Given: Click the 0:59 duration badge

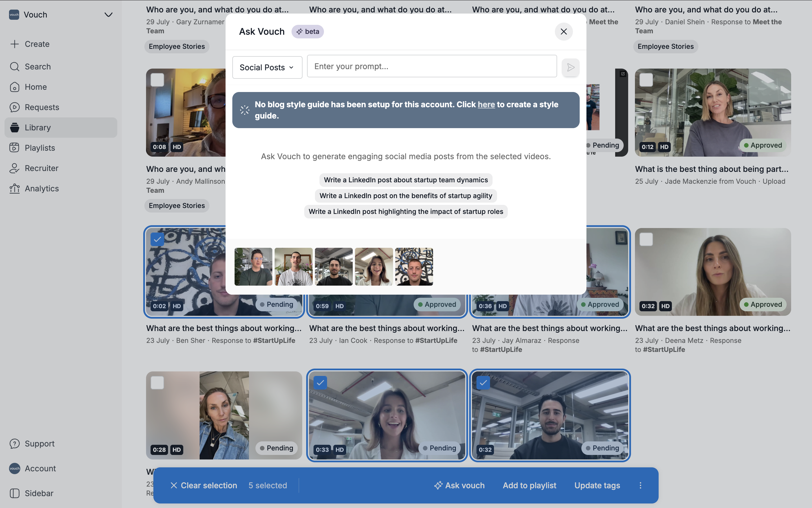Looking at the screenshot, I should [x=322, y=306].
